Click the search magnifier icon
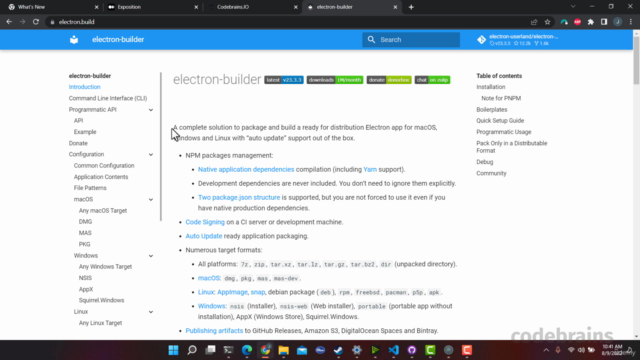Screen dimensions: 640x360 (x=371, y=40)
